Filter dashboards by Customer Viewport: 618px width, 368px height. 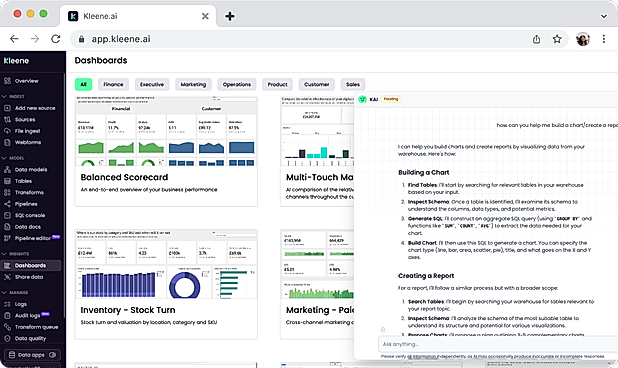pyautogui.click(x=316, y=84)
